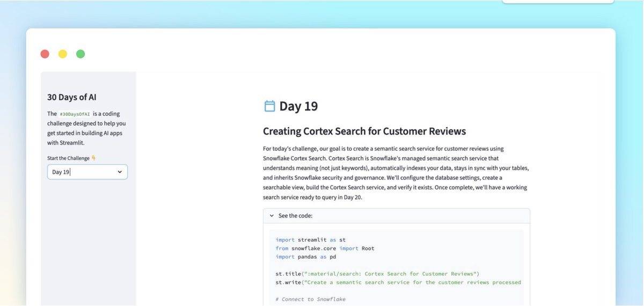Click the 'import streamlit as st' code line
Screen dimensions: 644x306
pos(311,240)
